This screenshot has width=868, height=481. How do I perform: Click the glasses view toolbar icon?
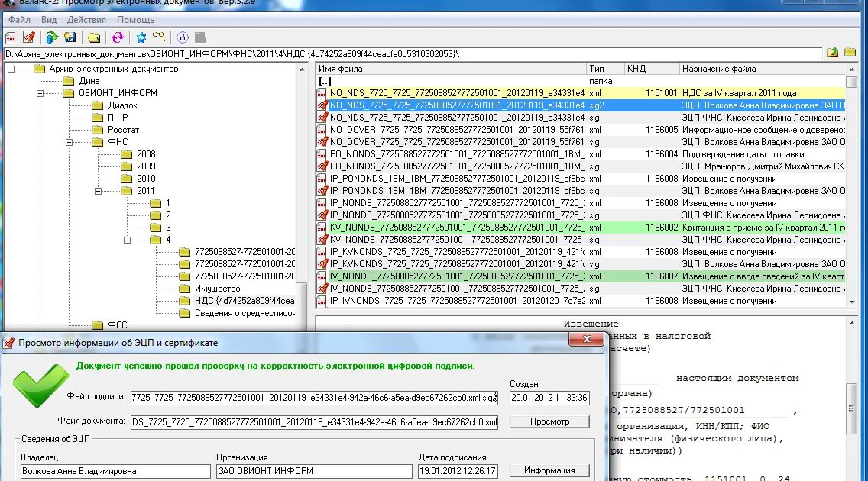pos(159,37)
